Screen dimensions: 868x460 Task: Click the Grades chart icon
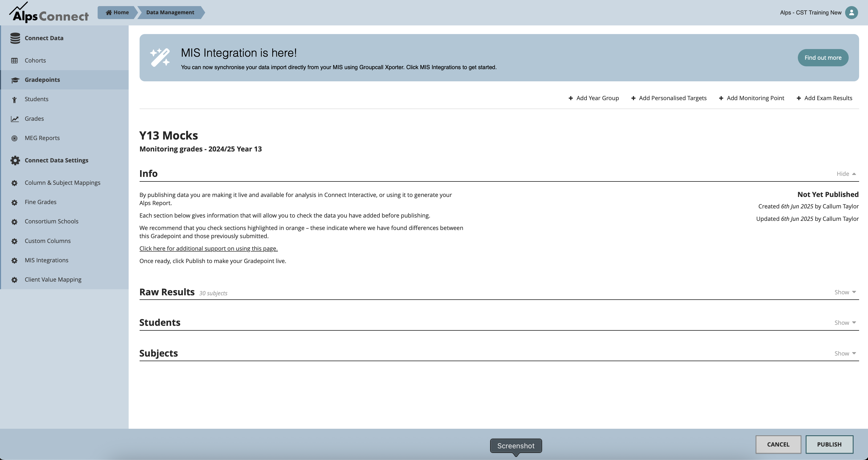click(15, 119)
